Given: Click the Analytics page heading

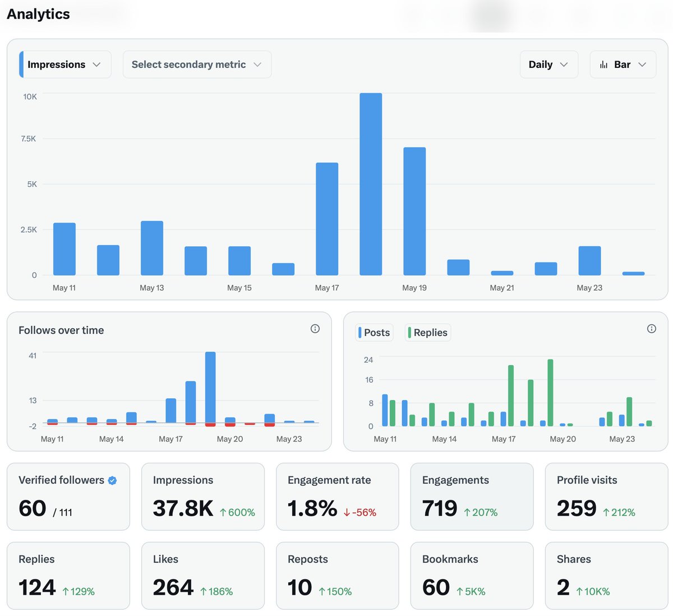Looking at the screenshot, I should pyautogui.click(x=39, y=14).
